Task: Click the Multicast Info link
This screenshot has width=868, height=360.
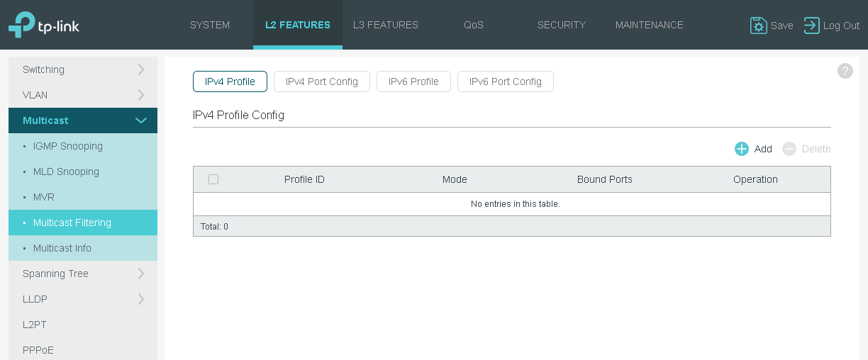Action: tap(62, 248)
